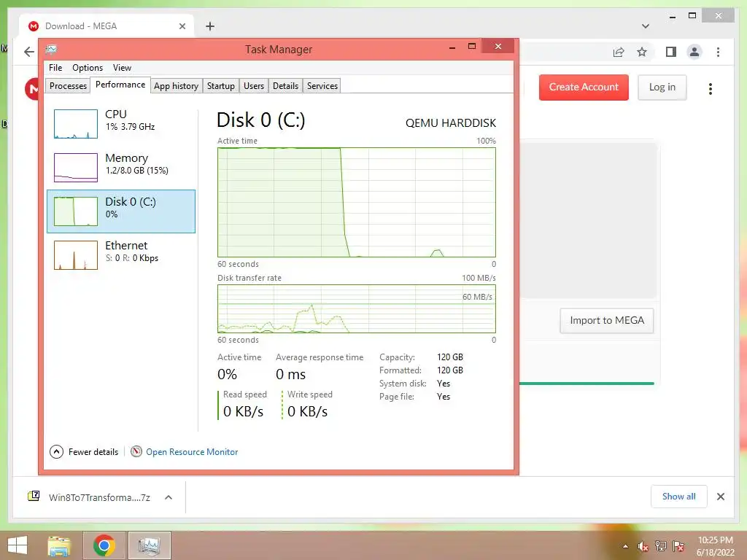Open the Chrome profile avatar

(x=694, y=52)
